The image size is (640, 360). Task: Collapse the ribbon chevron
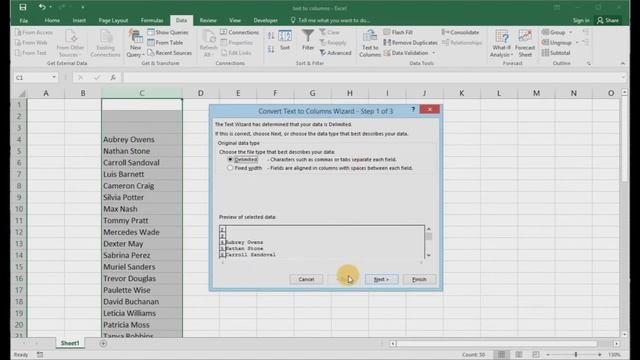622,63
